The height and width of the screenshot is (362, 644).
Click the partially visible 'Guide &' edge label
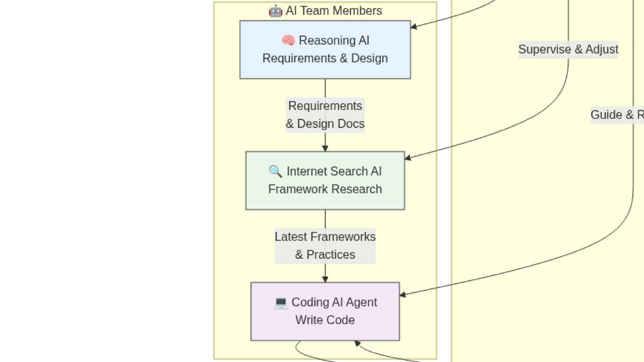point(617,115)
